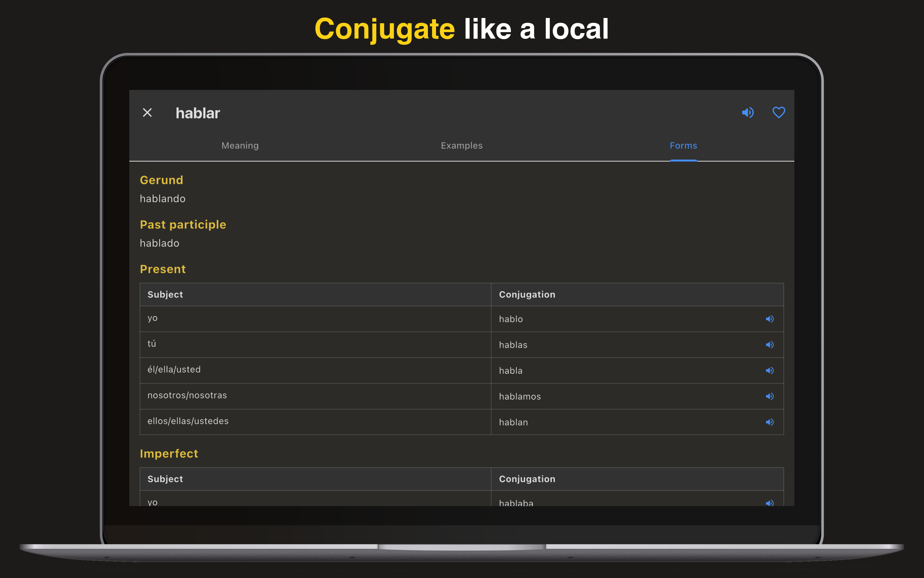
Task: Add hablar to favorites with heart icon
Action: pyautogui.click(x=779, y=113)
